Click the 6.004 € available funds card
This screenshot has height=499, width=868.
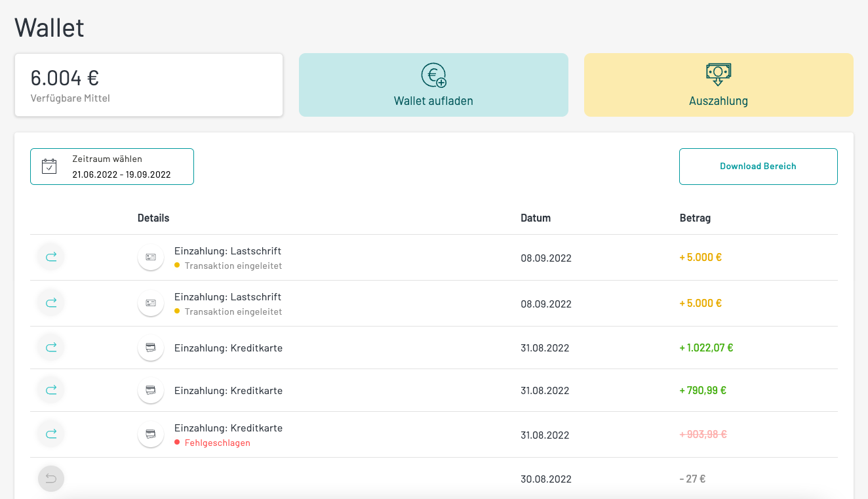[149, 85]
